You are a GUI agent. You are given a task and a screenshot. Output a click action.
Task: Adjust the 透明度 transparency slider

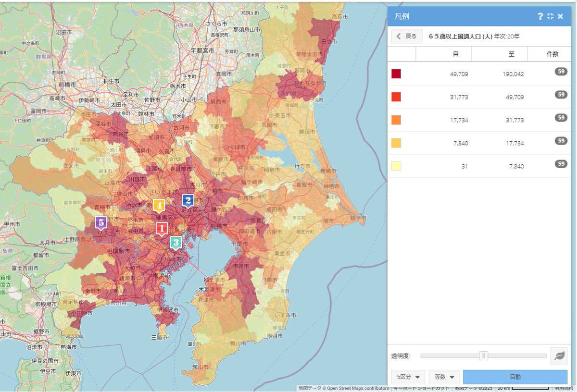point(483,356)
